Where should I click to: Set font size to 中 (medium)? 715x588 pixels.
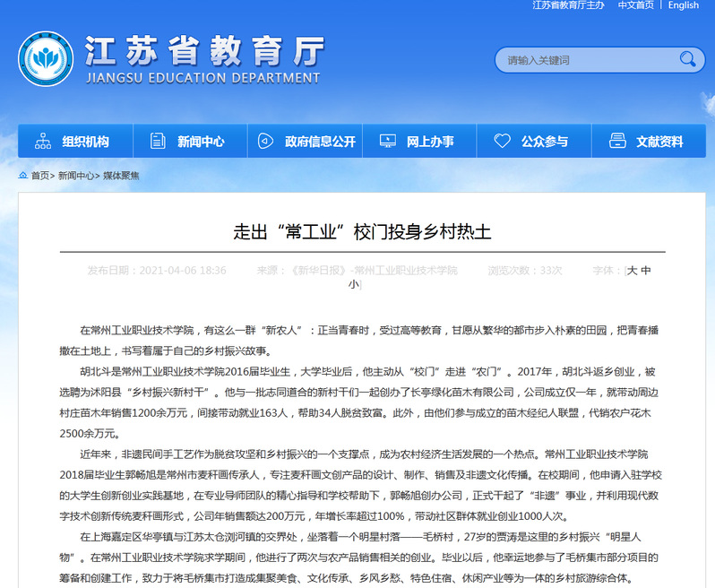tap(646, 270)
